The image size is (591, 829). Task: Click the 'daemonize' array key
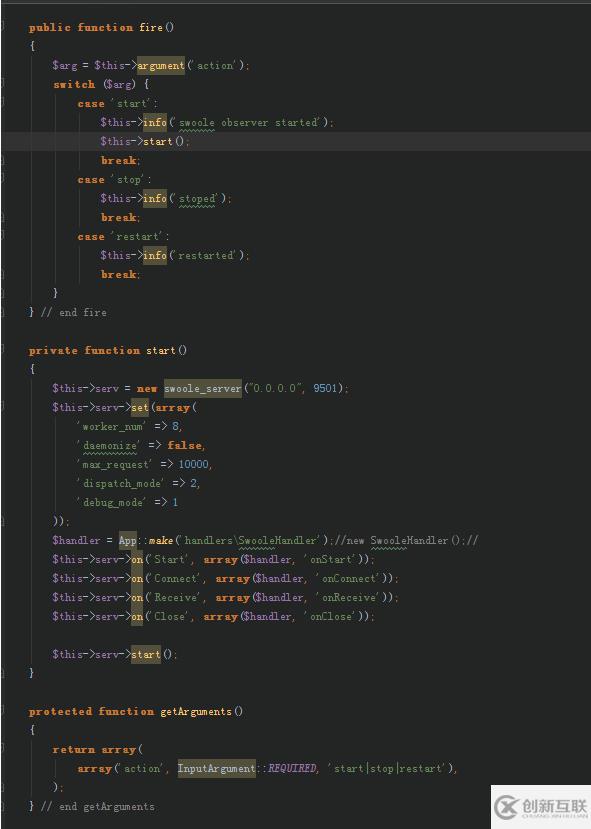click(x=110, y=446)
